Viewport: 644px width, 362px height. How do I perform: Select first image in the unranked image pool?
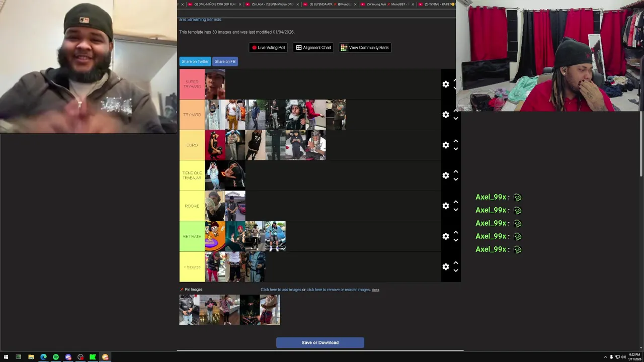pos(189,310)
